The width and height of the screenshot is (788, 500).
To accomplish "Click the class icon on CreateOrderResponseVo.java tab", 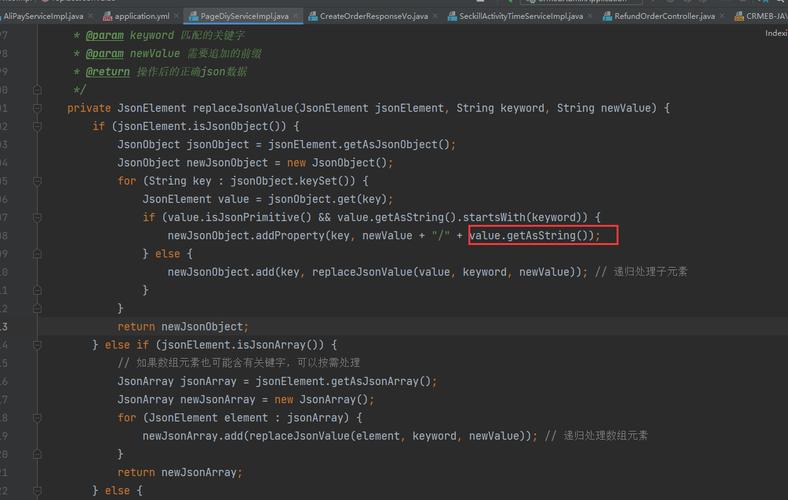I will pos(313,17).
